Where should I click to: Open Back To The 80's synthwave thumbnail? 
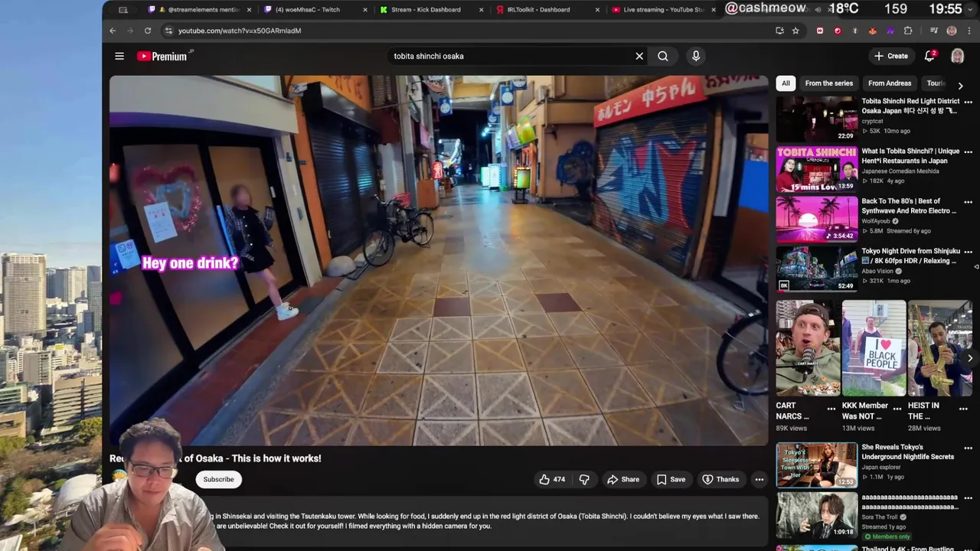[817, 219]
